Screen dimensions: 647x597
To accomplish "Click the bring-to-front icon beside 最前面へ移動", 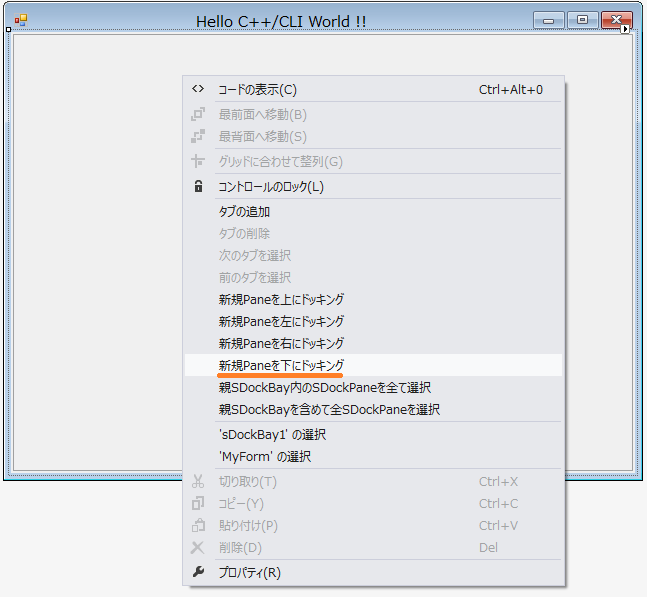I will click(198, 114).
